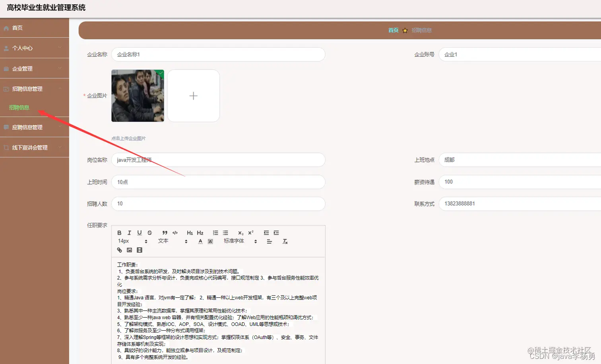Open the 标准字体 font family dropdown

[240, 241]
